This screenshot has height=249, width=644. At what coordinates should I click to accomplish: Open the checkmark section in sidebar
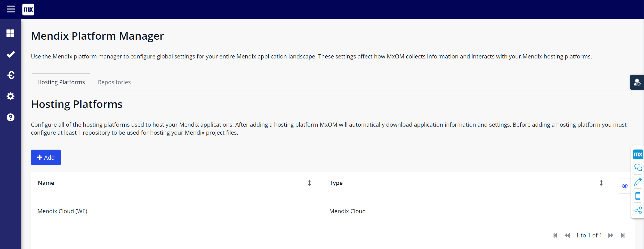[11, 54]
